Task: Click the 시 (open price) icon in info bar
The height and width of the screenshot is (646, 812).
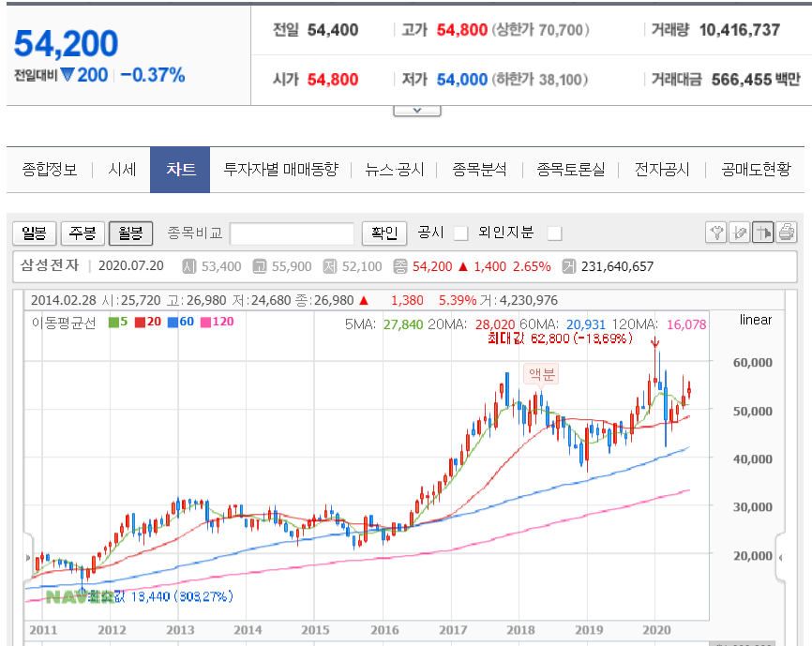Action: click(x=189, y=266)
